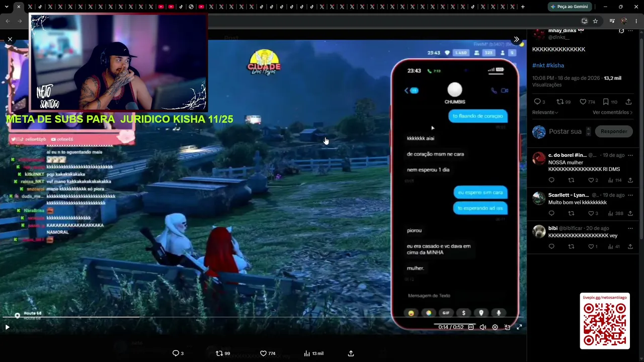The width and height of the screenshot is (644, 362).
Task: Toggle picture-in-picture mode on the video
Action: (x=507, y=327)
